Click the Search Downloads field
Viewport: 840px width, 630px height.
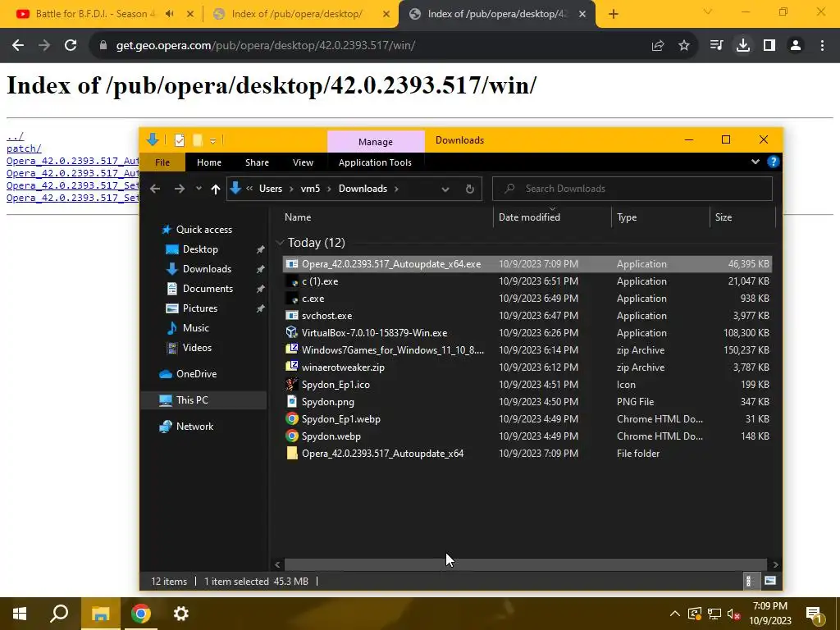632,189
